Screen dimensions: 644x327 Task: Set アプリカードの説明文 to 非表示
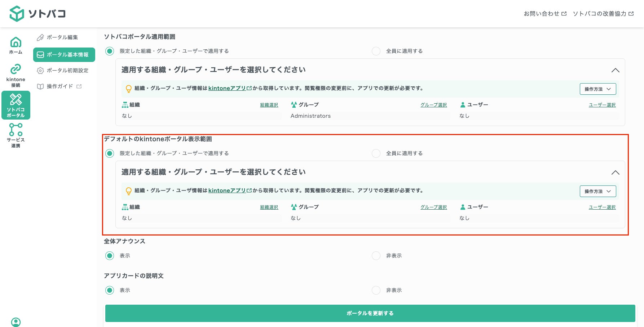click(x=376, y=290)
